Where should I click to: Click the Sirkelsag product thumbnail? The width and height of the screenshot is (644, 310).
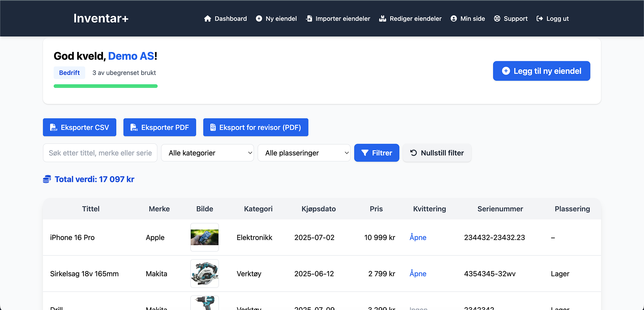click(204, 273)
